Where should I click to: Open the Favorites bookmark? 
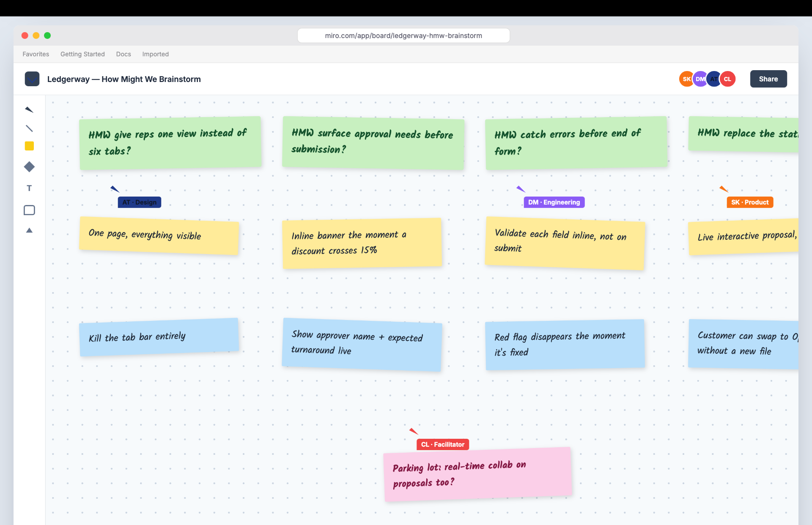pos(36,54)
